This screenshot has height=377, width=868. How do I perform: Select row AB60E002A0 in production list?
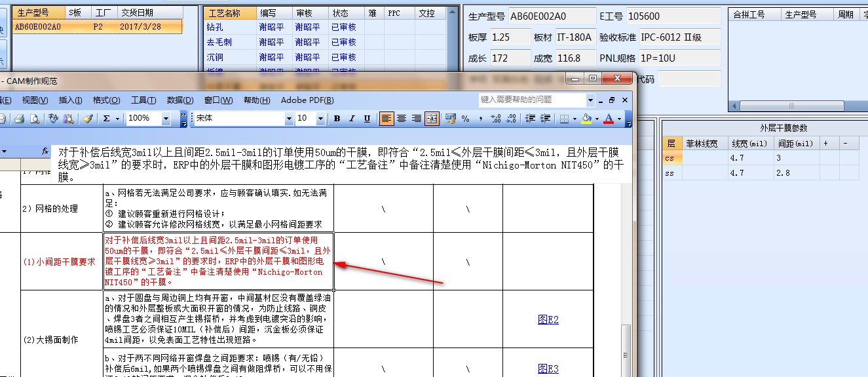(98, 27)
